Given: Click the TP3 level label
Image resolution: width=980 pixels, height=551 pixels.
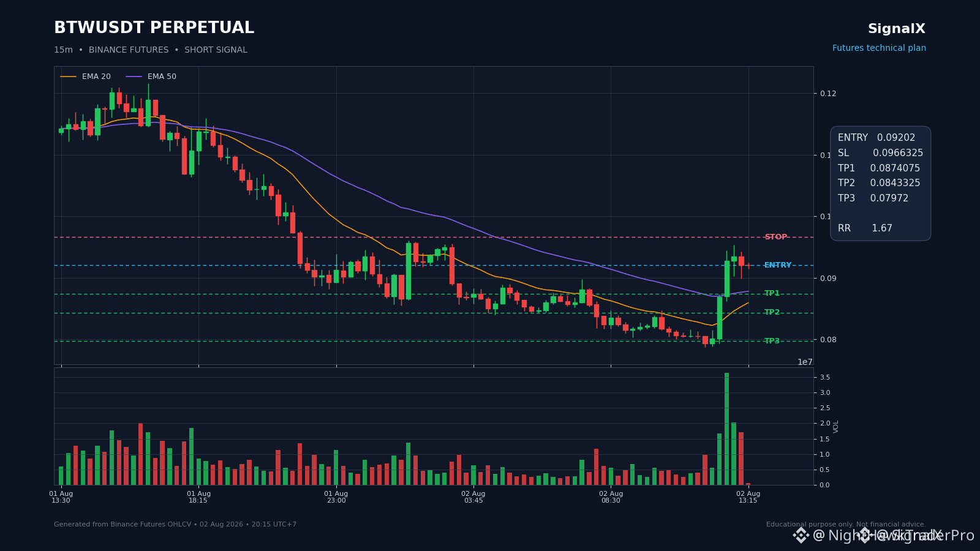Looking at the screenshot, I should tap(772, 341).
